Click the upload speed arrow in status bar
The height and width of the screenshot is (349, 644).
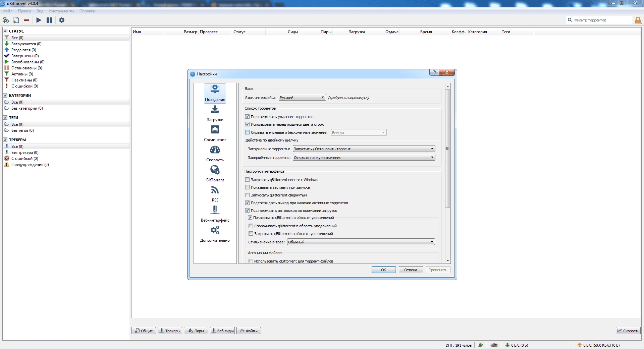pos(579,345)
